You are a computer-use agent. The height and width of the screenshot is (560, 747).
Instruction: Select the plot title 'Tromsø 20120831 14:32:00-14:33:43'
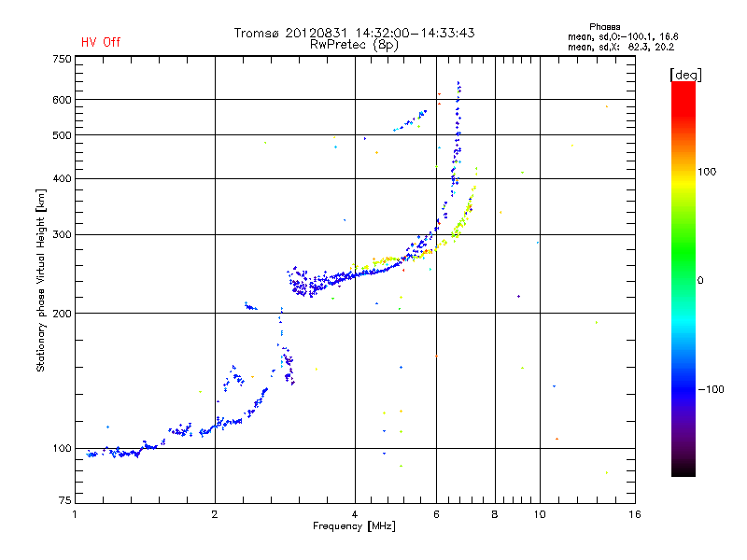click(x=354, y=33)
